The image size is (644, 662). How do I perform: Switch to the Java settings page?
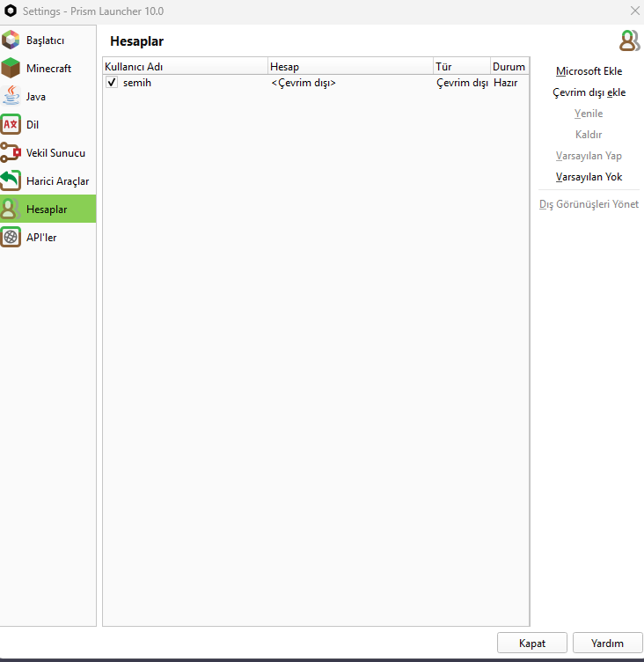point(48,96)
